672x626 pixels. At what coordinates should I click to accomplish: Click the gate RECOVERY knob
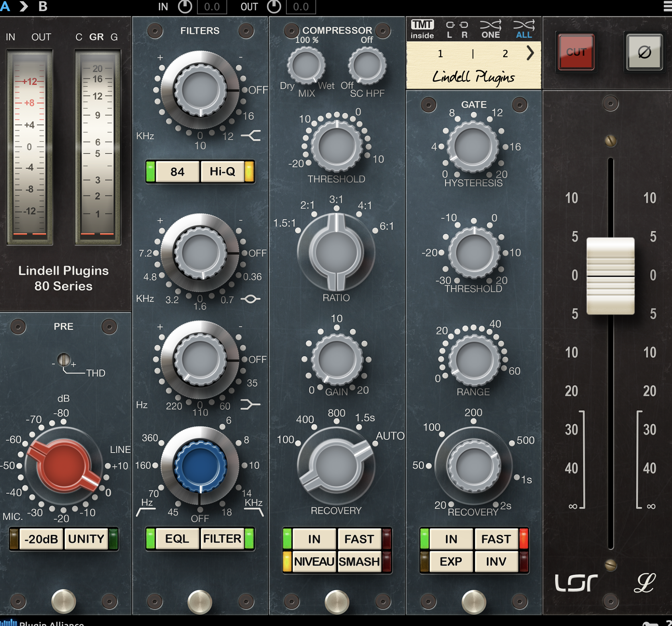tap(473, 466)
